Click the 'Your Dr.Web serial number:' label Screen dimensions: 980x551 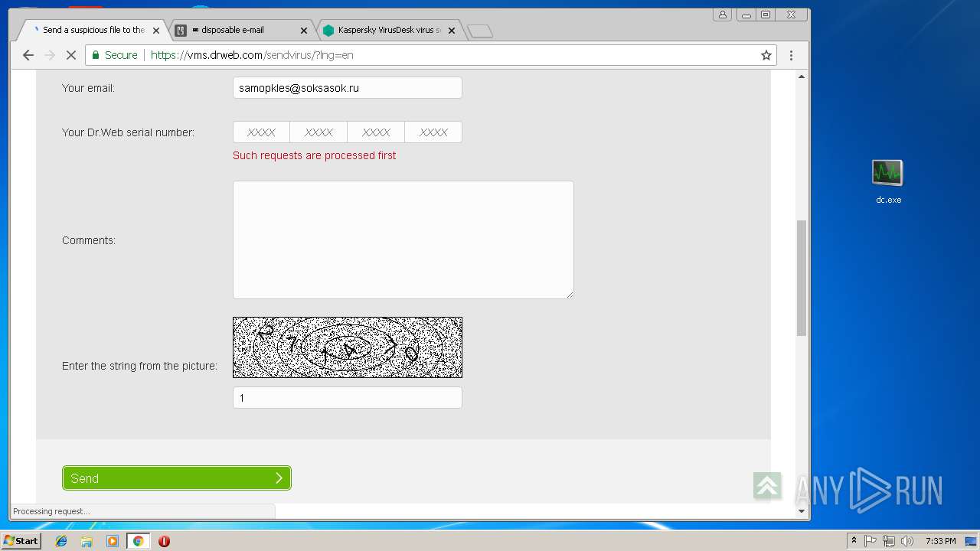point(129,132)
